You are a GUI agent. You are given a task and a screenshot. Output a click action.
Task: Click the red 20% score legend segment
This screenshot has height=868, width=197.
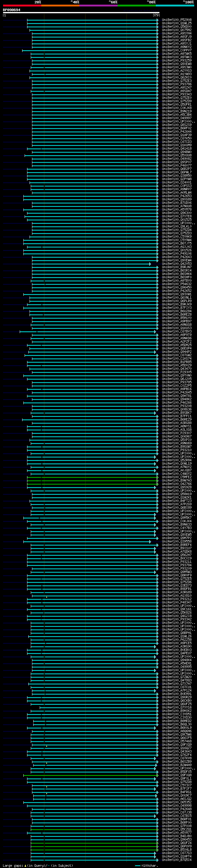22,6
